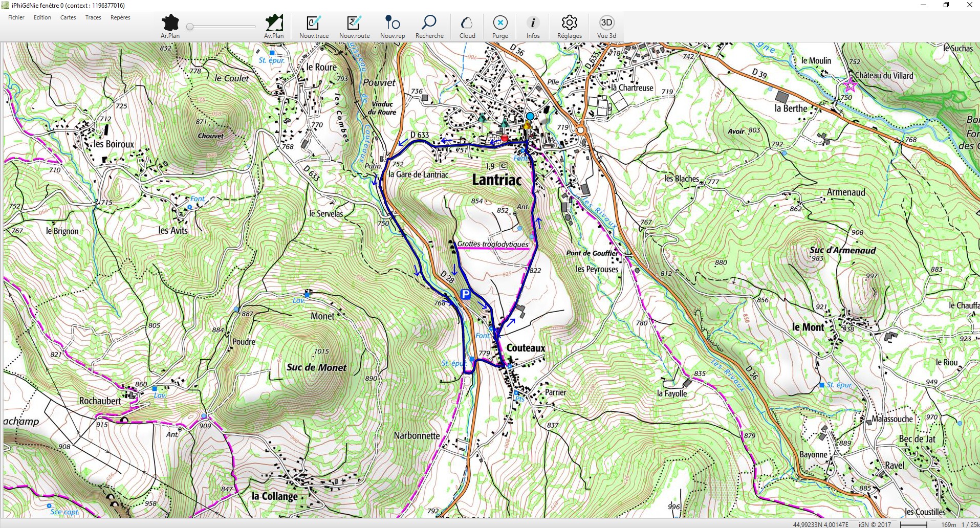Open the Cartes menu
This screenshot has width=980, height=528.
click(68, 17)
